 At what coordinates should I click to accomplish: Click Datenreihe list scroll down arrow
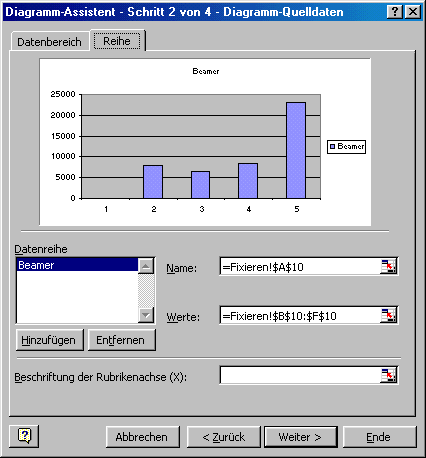click(x=146, y=315)
